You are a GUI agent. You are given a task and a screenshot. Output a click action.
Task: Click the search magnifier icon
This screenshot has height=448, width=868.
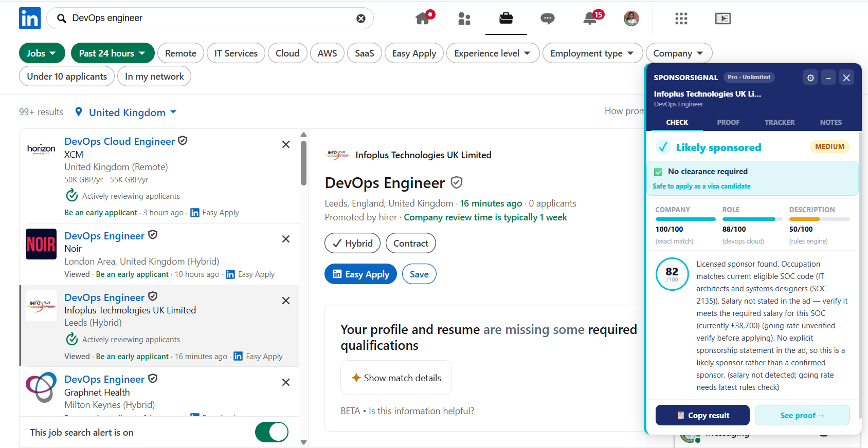[x=62, y=18]
